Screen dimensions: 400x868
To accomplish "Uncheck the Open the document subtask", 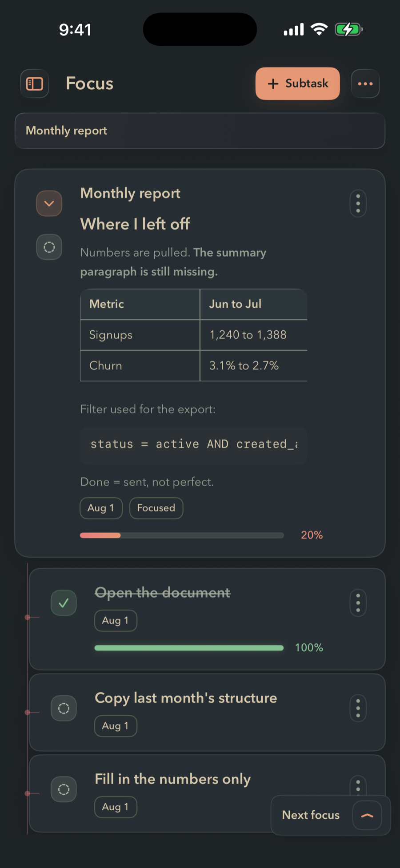I will (x=64, y=603).
